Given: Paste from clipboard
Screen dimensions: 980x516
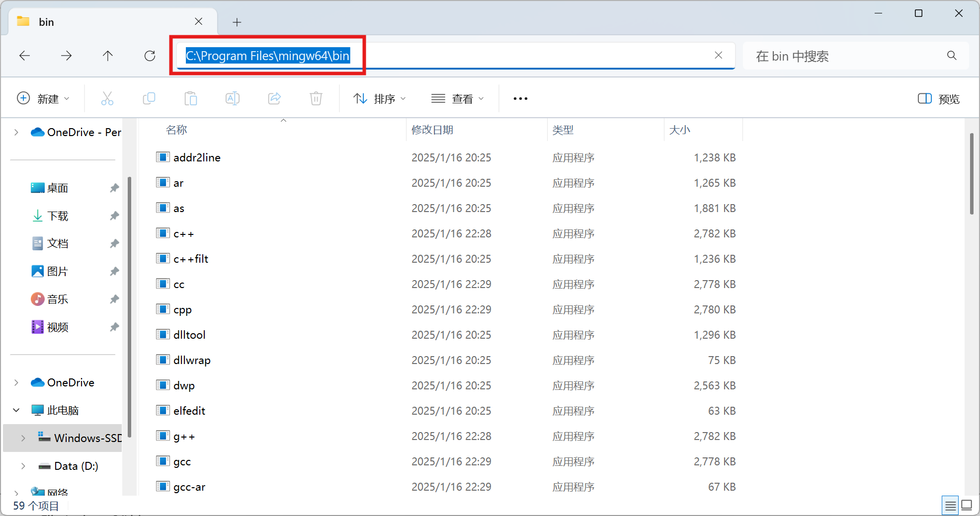Looking at the screenshot, I should 191,98.
